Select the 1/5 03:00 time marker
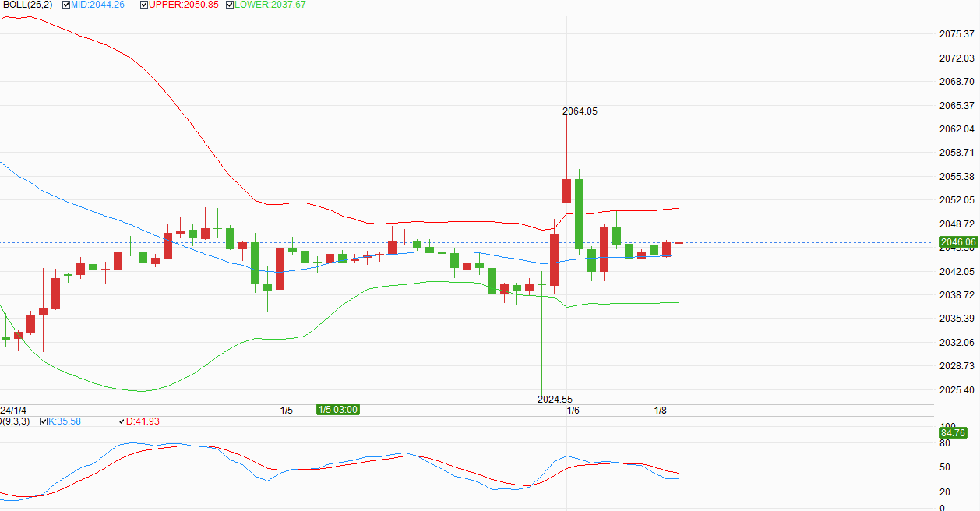This screenshot has height=511, width=980. coord(338,410)
